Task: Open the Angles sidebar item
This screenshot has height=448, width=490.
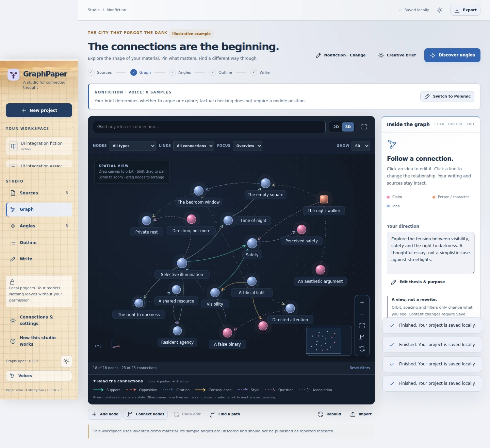Action: 39,226
